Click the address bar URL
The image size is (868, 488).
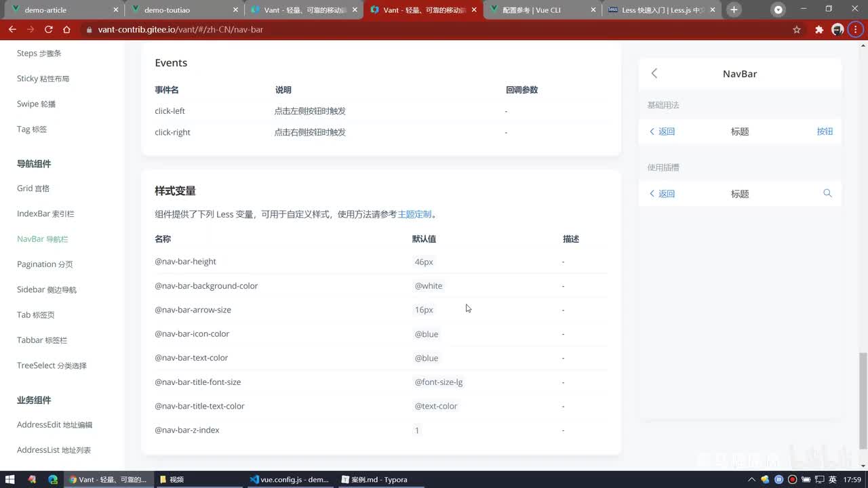[x=180, y=30]
